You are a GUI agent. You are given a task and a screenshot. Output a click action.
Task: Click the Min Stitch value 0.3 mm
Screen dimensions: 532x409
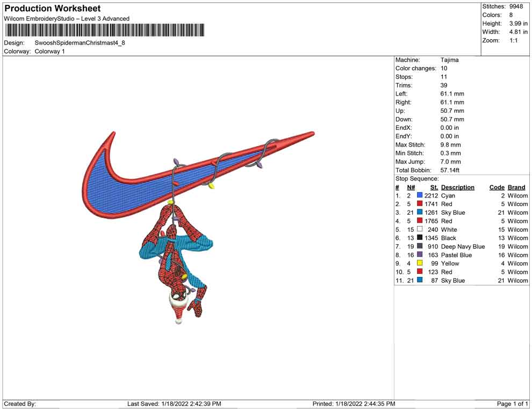pos(450,153)
